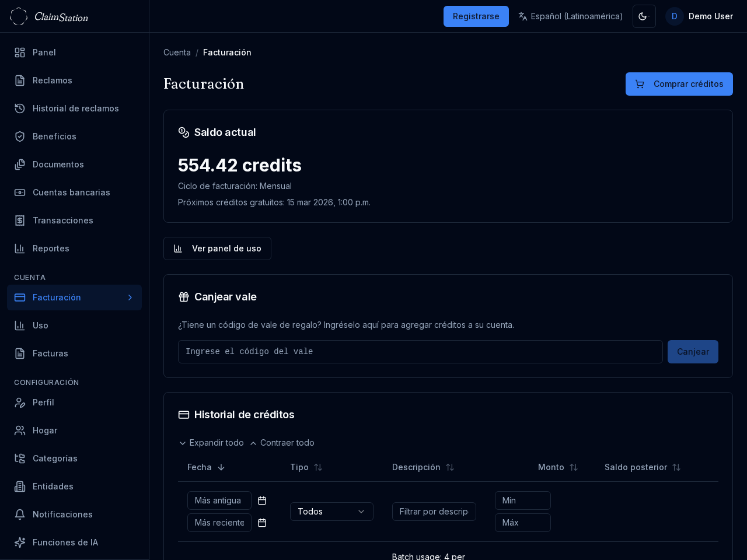Sort the Monto column
The height and width of the screenshot is (560, 747).
pyautogui.click(x=573, y=467)
